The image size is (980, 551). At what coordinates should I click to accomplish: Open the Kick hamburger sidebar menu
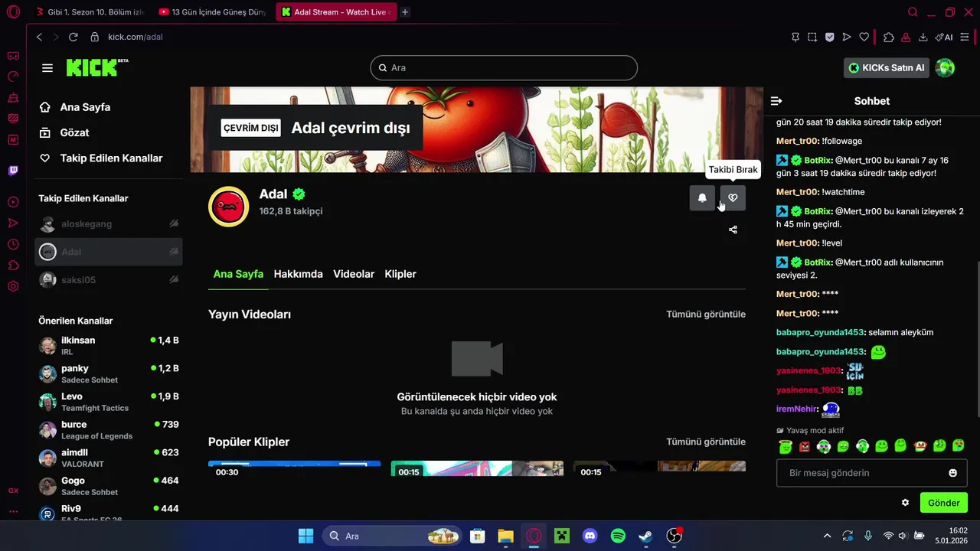(x=47, y=68)
